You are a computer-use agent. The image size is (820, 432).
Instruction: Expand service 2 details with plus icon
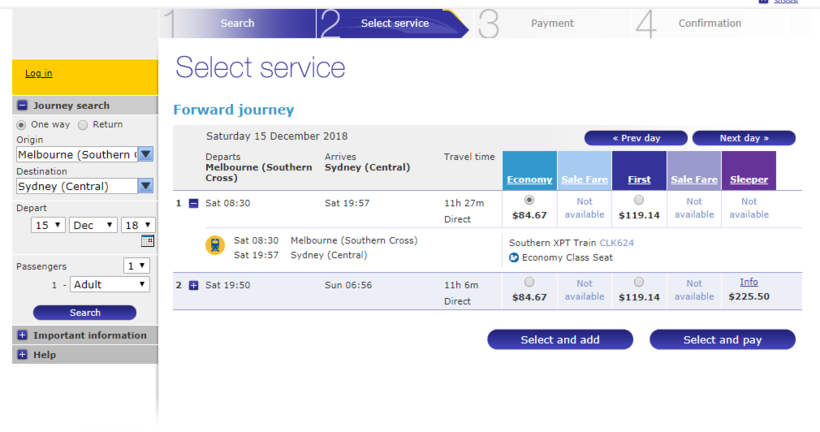pos(194,285)
